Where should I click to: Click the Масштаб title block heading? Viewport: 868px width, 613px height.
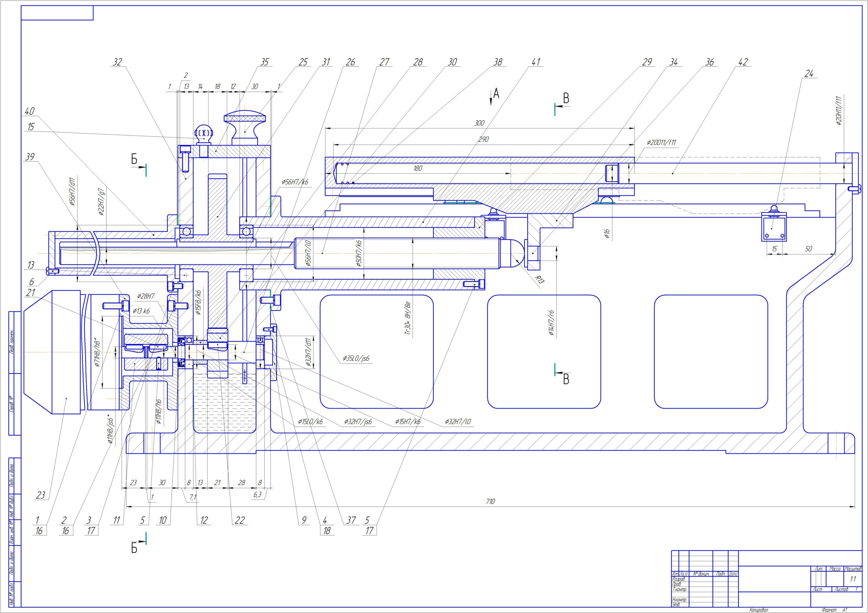pyautogui.click(x=853, y=569)
